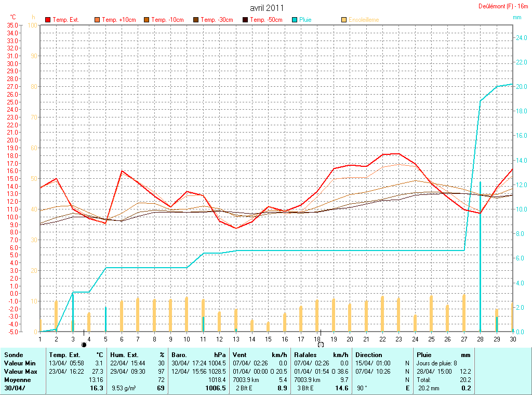
Task: Click the red Temp. Ext. legend swatch
Action: pos(48,20)
